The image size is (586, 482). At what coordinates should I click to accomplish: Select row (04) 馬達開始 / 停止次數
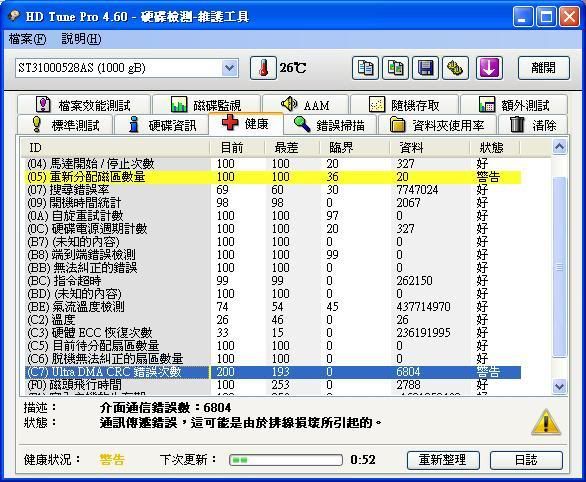click(274, 164)
